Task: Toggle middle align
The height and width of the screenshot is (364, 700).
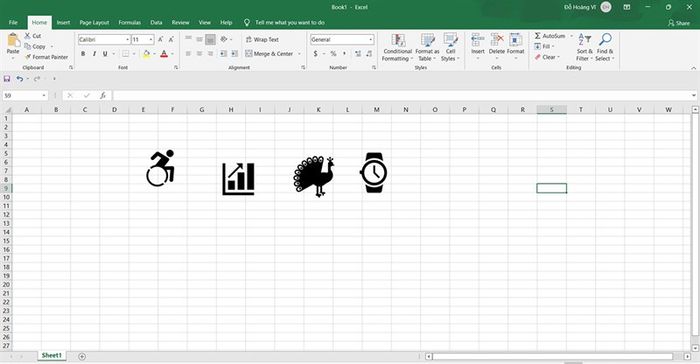Action: [x=199, y=40]
